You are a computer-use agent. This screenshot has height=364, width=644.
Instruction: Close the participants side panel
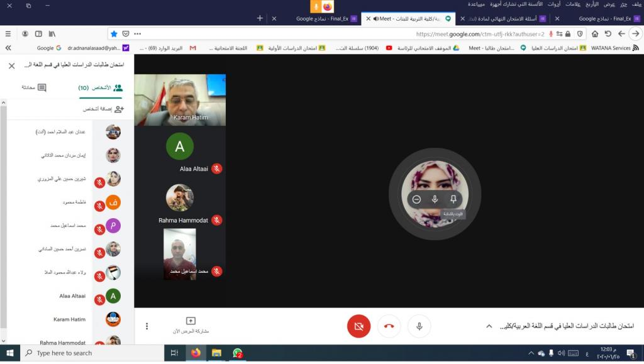tap(11, 65)
